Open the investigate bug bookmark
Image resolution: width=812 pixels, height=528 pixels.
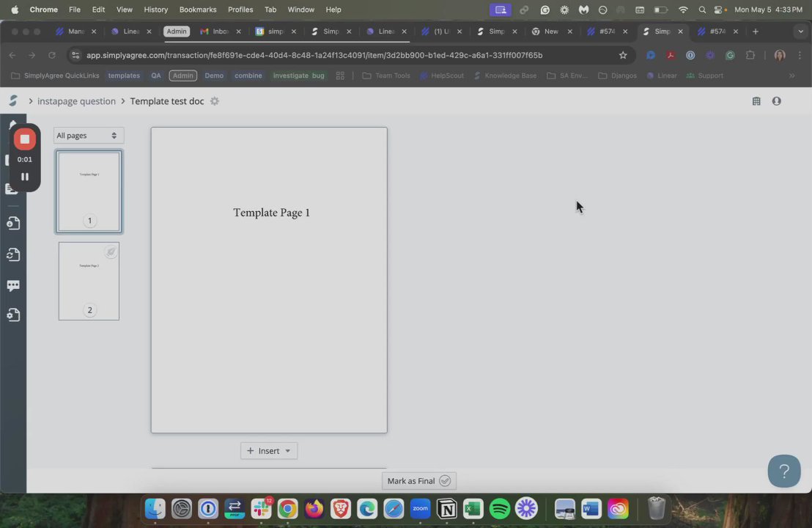(299, 76)
